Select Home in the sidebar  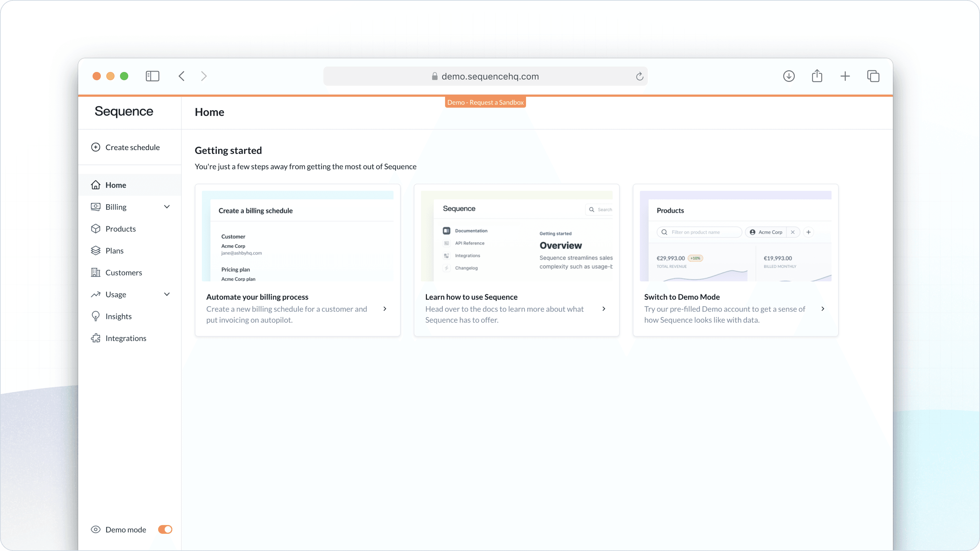tap(116, 185)
